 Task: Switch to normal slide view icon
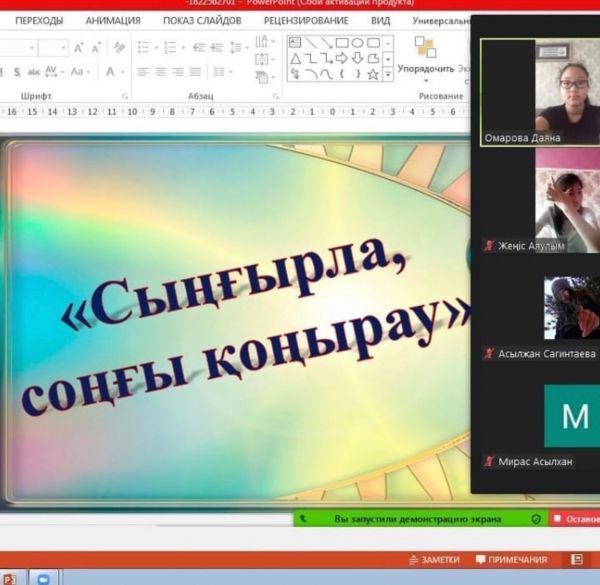(576, 559)
